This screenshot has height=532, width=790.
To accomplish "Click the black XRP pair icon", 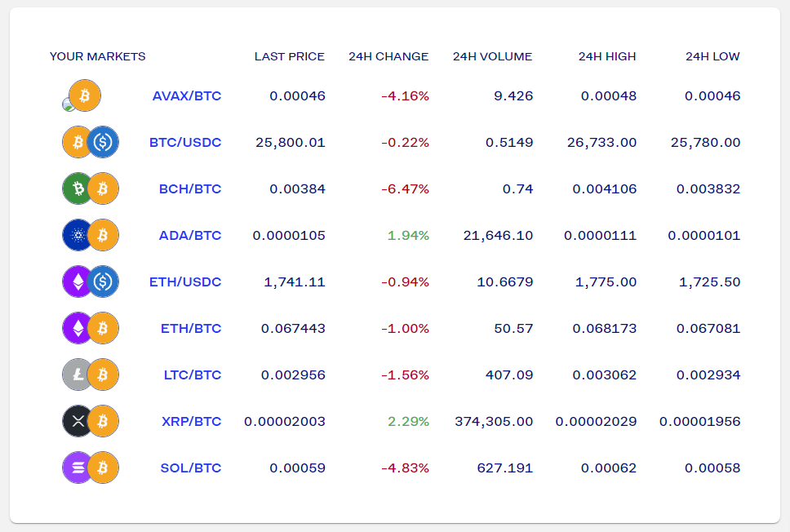I will coord(91,421).
